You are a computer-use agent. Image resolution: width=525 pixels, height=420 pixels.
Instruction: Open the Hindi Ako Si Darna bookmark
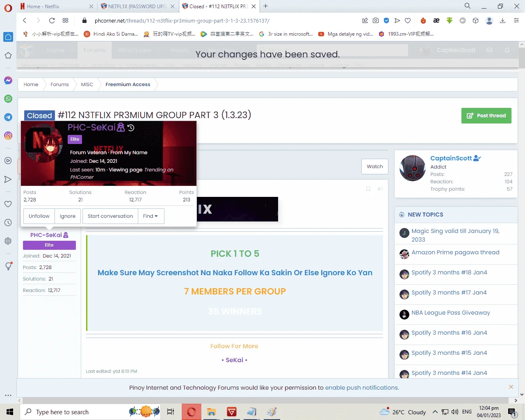tap(111, 34)
